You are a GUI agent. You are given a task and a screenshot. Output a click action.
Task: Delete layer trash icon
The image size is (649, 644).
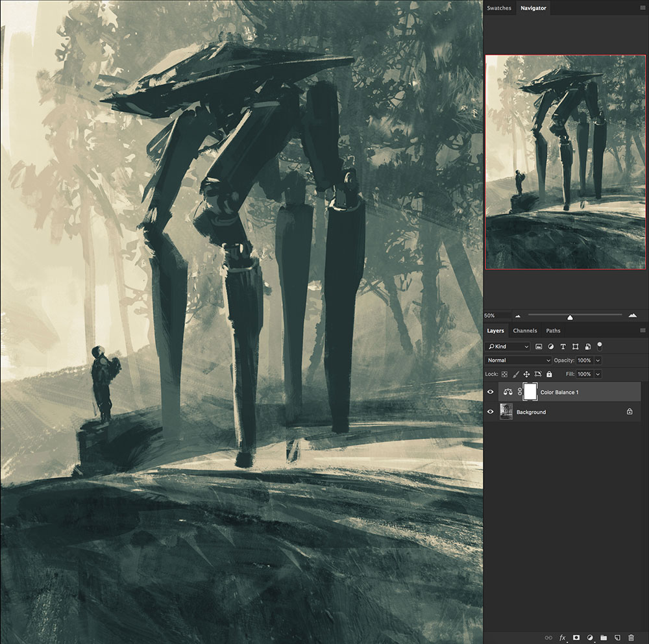[x=631, y=638]
